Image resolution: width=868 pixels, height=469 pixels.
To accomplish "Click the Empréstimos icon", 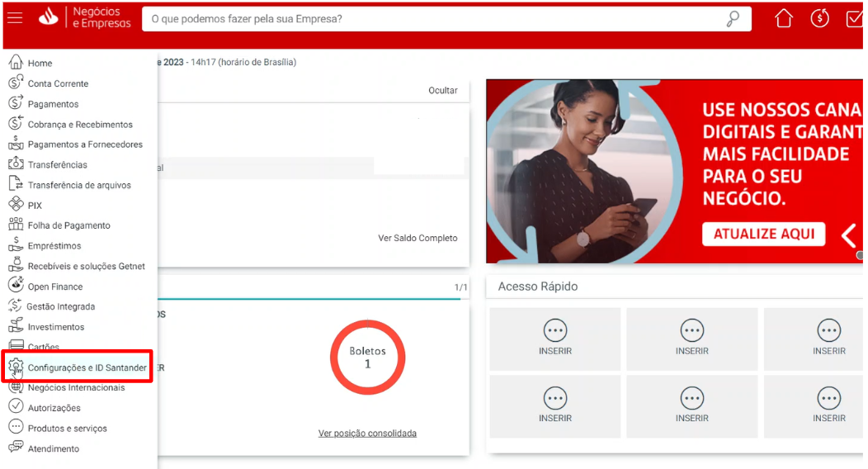I will pos(16,244).
